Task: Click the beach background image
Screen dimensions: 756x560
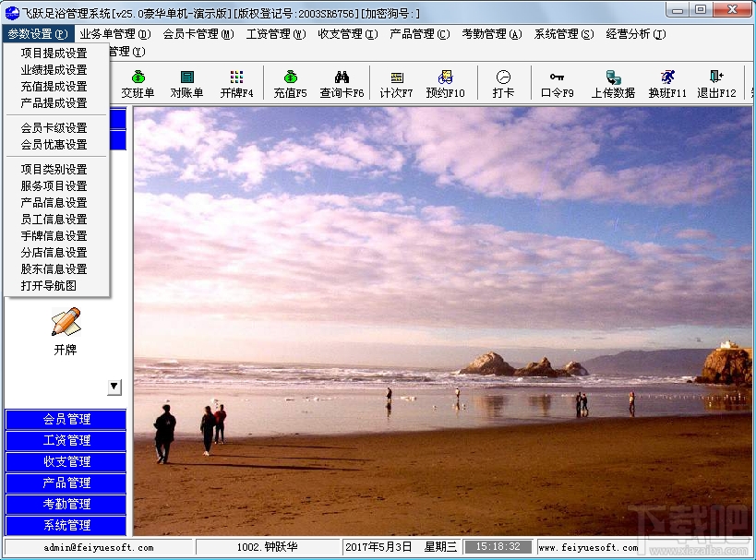Action: tap(442, 321)
